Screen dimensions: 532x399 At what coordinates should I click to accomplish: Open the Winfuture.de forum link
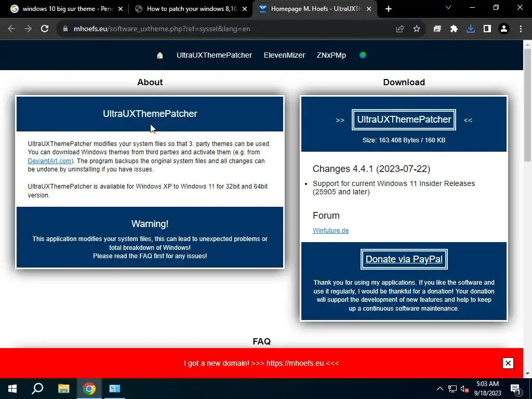coord(330,230)
